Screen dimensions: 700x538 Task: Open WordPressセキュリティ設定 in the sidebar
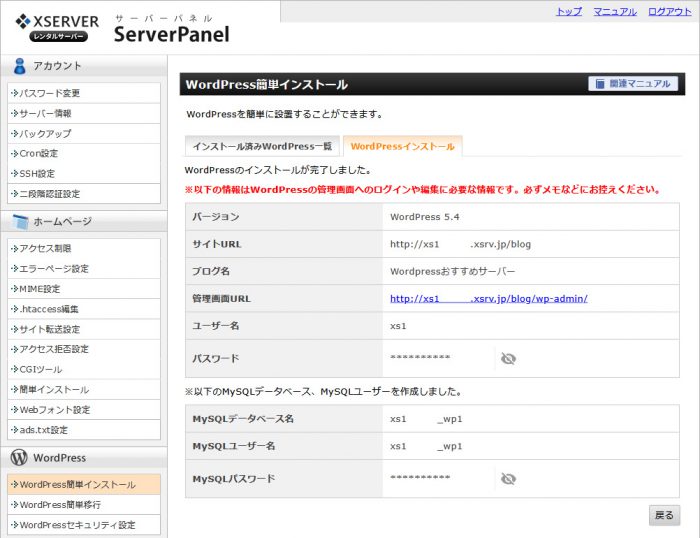tap(84, 525)
